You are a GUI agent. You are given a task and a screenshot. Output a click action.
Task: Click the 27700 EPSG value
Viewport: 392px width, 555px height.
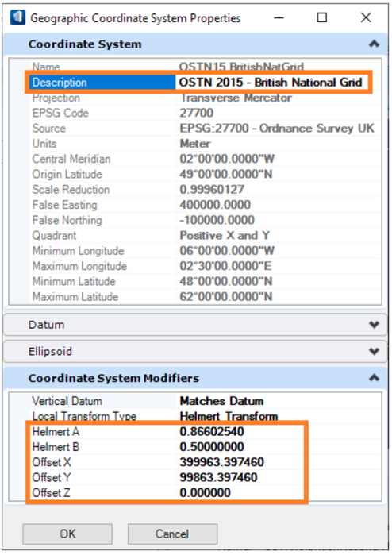coord(196,113)
